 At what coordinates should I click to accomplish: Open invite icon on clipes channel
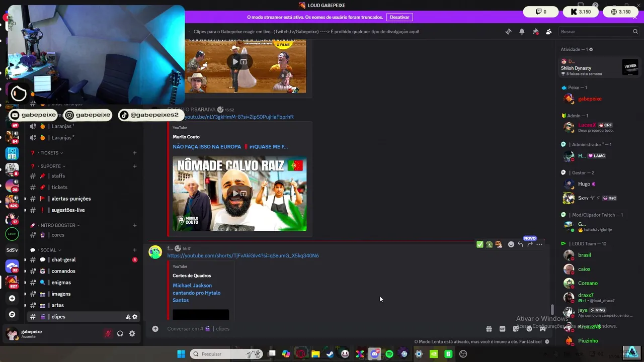(x=128, y=317)
